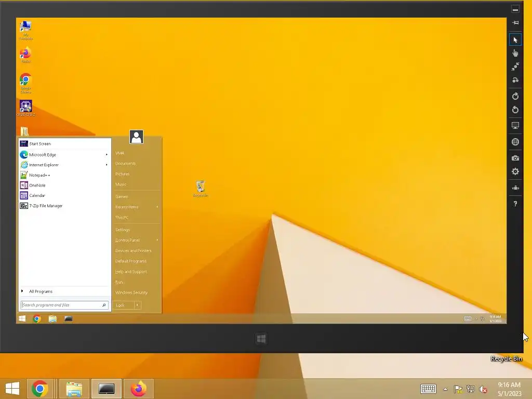This screenshot has width=532, height=399.
Task: Select mouse mode in simulator toolbar
Action: click(x=515, y=40)
